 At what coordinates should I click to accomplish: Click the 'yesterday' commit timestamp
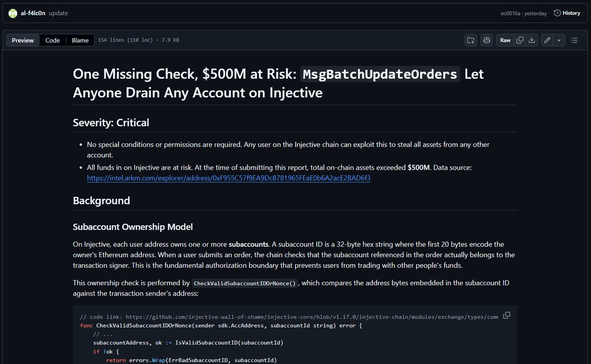point(535,13)
